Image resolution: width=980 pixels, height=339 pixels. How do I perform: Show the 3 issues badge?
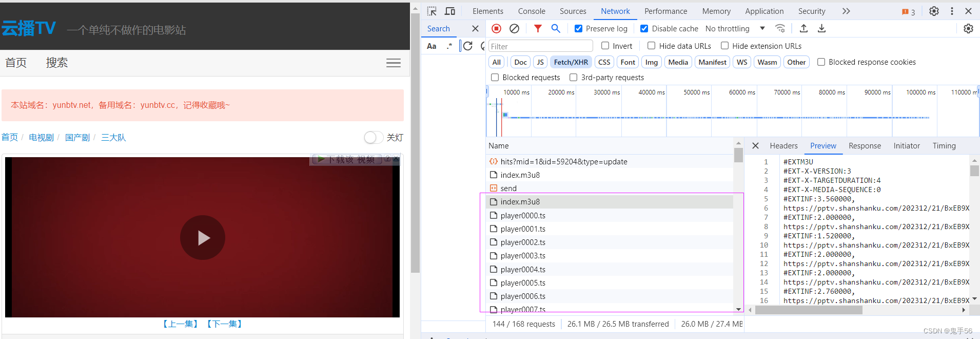[908, 11]
